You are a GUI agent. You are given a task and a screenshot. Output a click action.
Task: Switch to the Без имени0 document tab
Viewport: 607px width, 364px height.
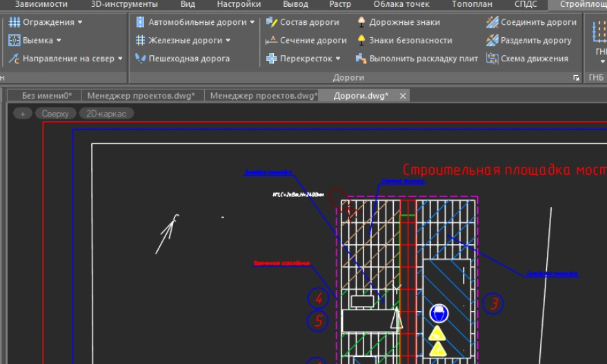click(x=47, y=96)
